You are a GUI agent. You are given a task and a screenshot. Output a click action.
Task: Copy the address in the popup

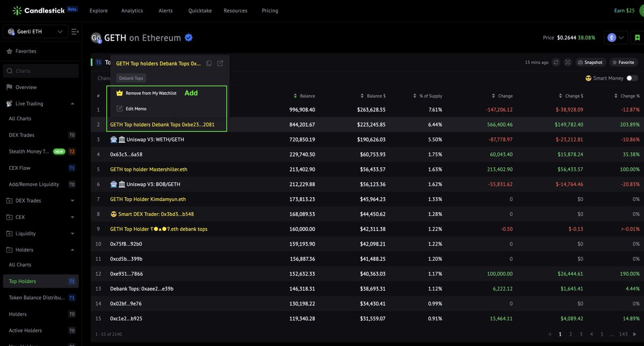pos(209,63)
